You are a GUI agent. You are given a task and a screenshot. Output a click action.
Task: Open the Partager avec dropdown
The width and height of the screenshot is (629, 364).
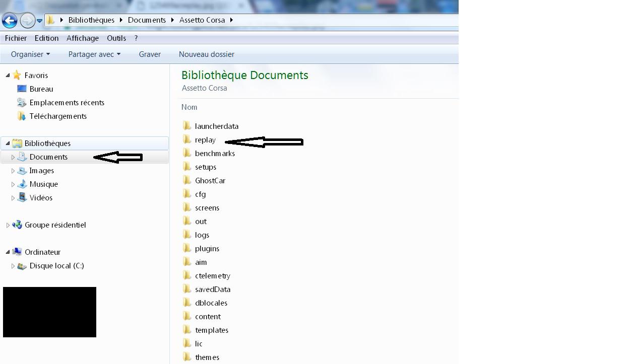click(x=94, y=54)
